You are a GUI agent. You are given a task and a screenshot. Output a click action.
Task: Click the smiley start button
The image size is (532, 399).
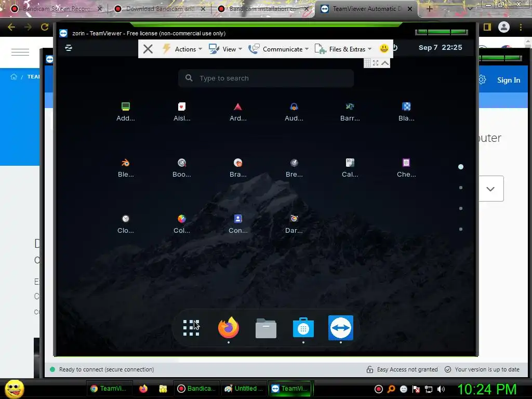pos(14,389)
